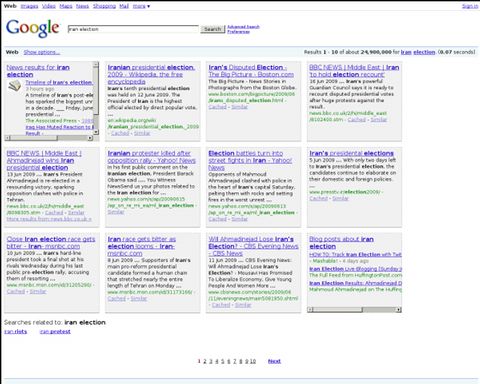Image resolution: width=480 pixels, height=384 pixels.
Task: Go to results page 5
Action: click(x=223, y=361)
